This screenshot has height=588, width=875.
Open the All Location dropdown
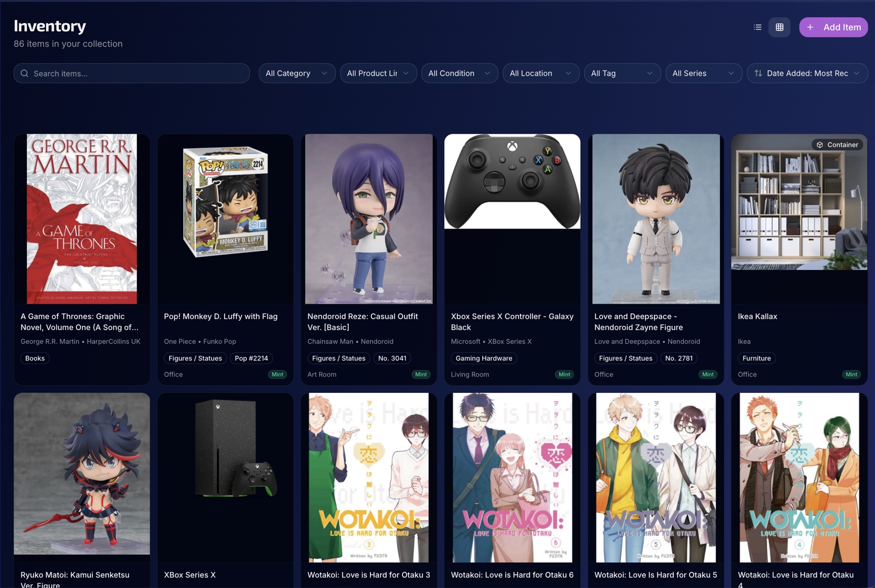tap(541, 73)
